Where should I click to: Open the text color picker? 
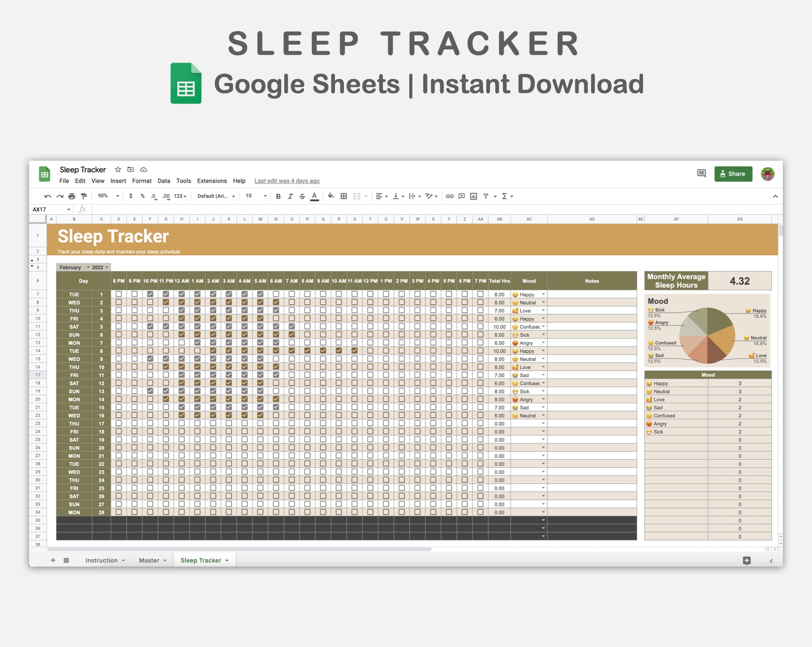(314, 196)
